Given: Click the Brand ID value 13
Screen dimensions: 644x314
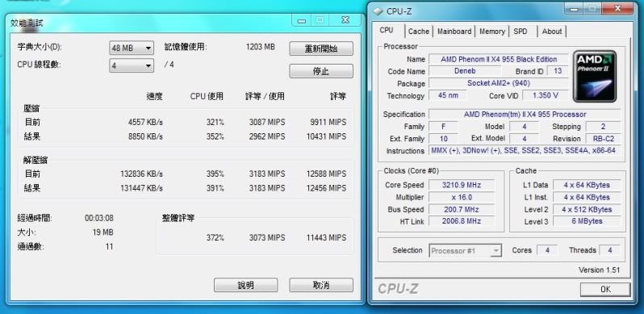Looking at the screenshot, I should pyautogui.click(x=558, y=71).
